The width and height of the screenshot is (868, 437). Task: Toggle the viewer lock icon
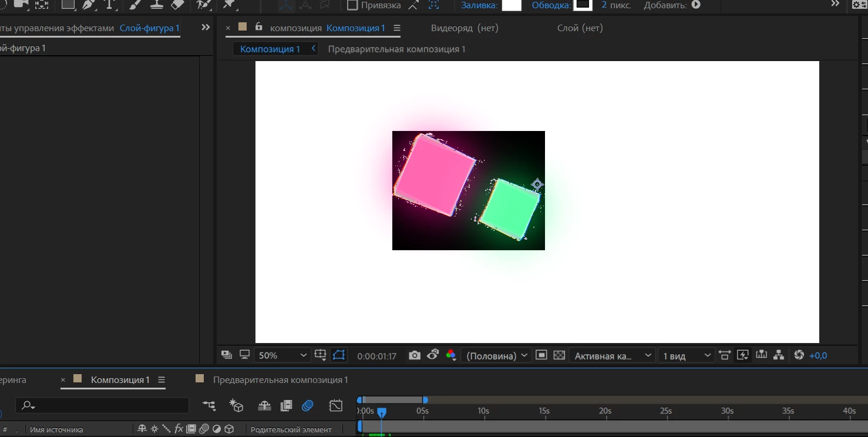(259, 27)
